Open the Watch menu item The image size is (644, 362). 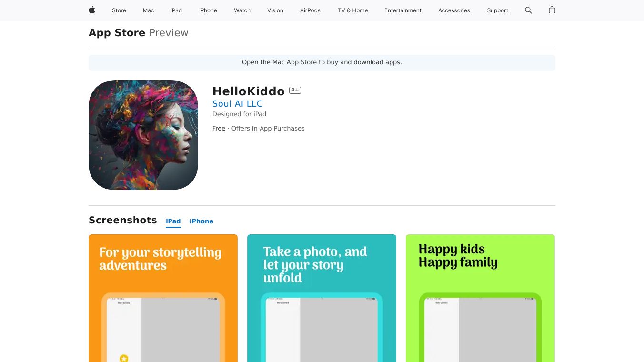point(242,10)
